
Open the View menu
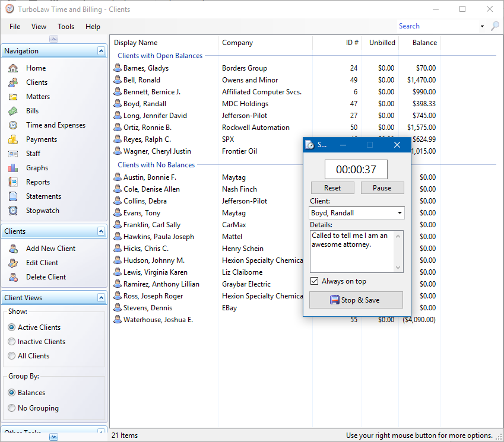pos(39,27)
